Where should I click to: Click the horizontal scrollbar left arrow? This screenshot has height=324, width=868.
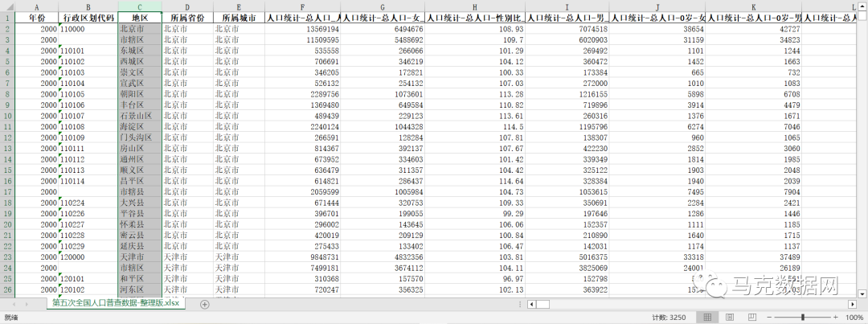[x=531, y=304]
